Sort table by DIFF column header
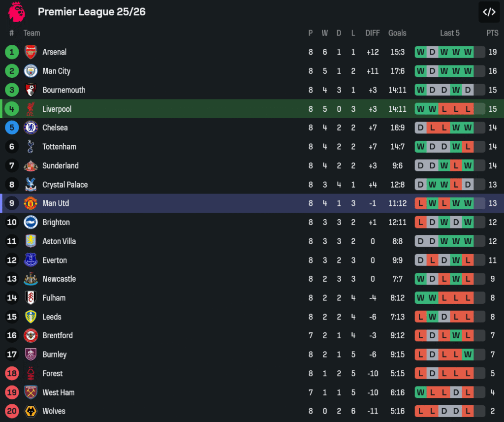The image size is (504, 422). pos(373,33)
